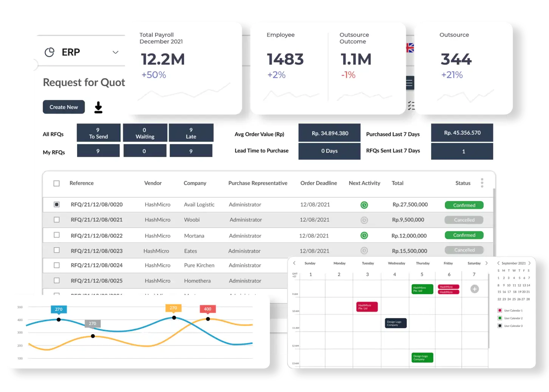Uncheck the RFQ/21/12/08/0020 row checkbox

(57, 205)
